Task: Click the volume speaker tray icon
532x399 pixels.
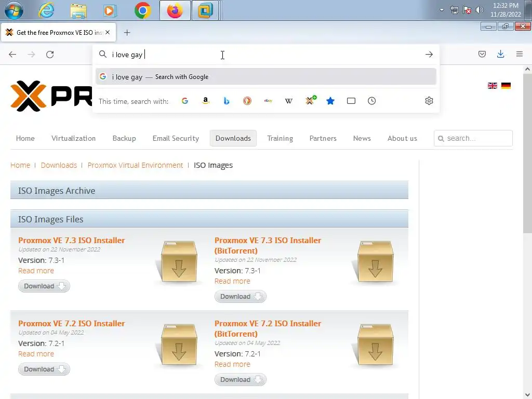Action: tap(480, 10)
